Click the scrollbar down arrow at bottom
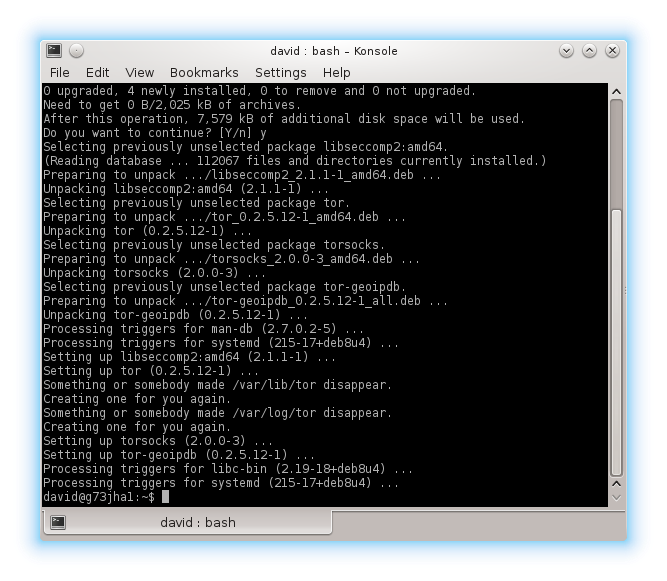The height and width of the screenshot is (581, 667). point(616,498)
